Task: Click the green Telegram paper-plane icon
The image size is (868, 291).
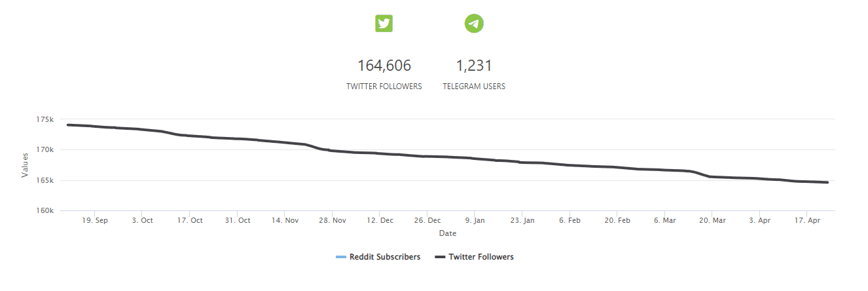Action: click(474, 24)
